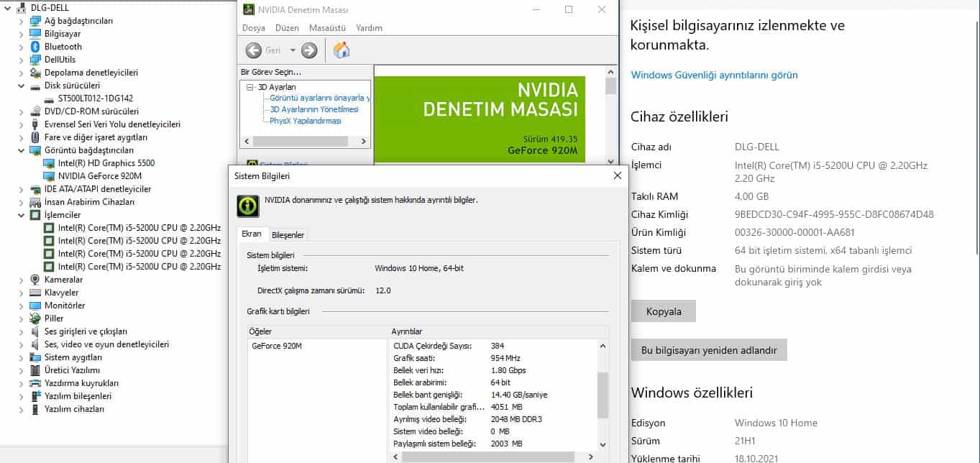
Task: Open the Masaüstü menu
Action: [x=327, y=28]
